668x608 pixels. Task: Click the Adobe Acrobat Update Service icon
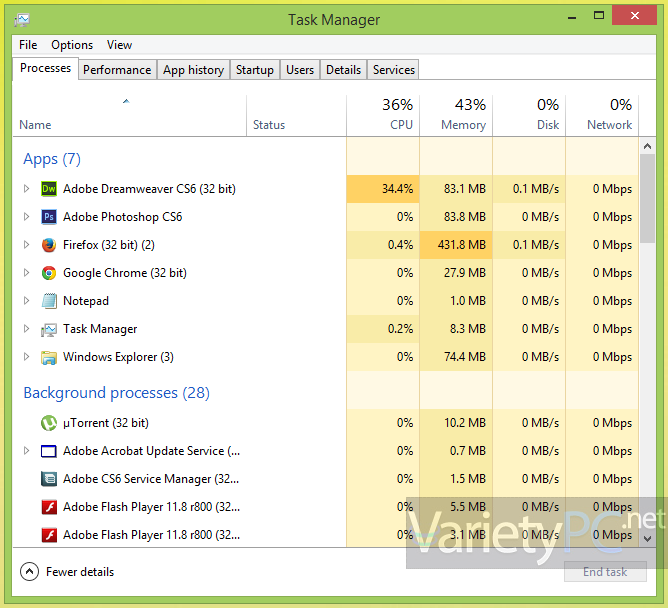pyautogui.click(x=49, y=451)
